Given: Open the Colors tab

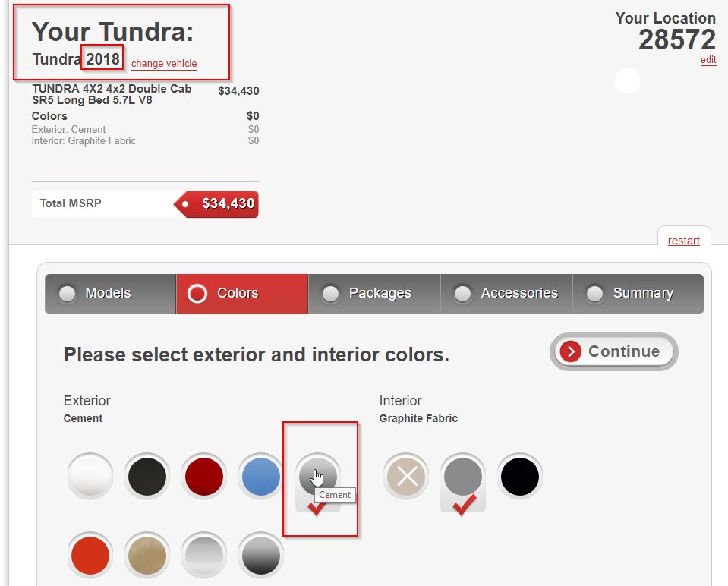Looking at the screenshot, I should tap(242, 294).
